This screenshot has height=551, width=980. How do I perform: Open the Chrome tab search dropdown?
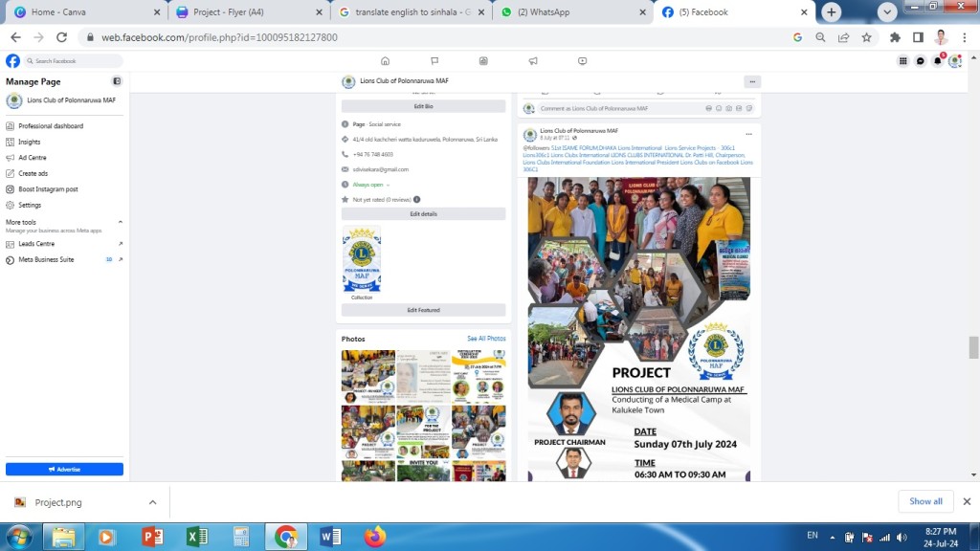(x=887, y=11)
